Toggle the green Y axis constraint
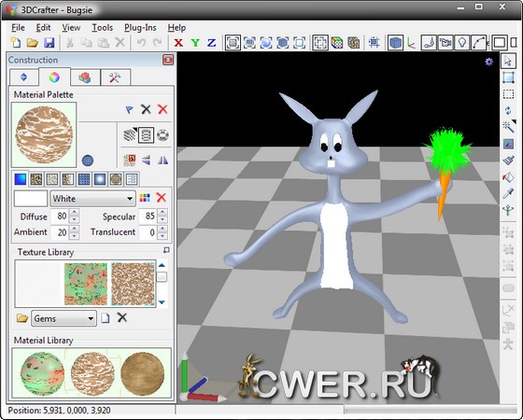The height and width of the screenshot is (420, 523). click(x=195, y=43)
